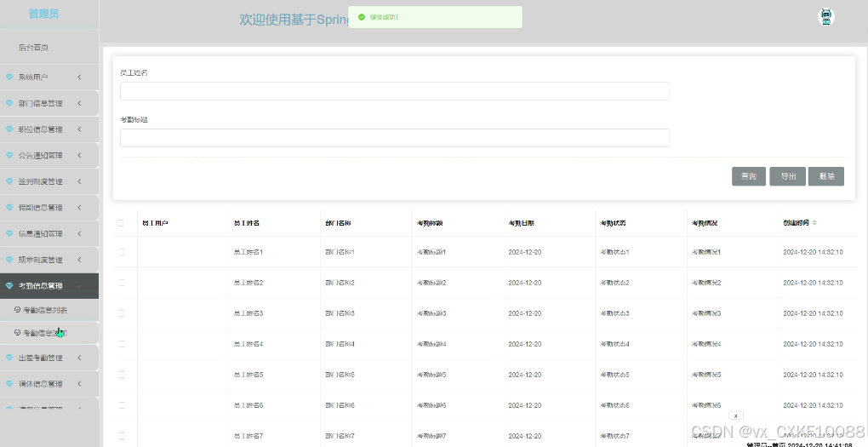Click the diamond icon beside 公告通知管理
This screenshot has width=868, height=447.
coord(9,155)
